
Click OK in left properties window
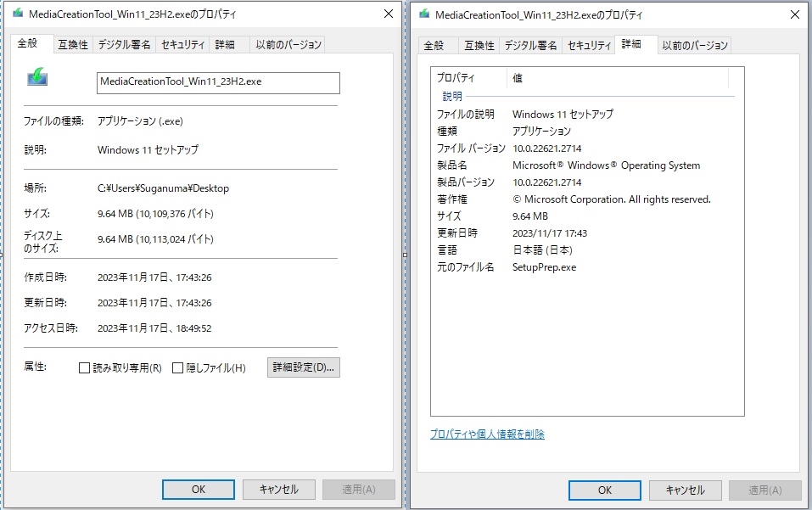[199, 490]
